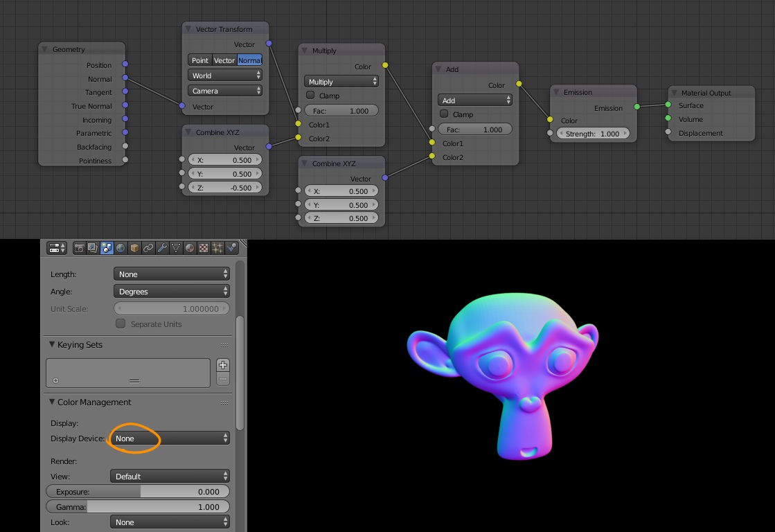Select the Render Layers properties icon
Viewport: 775px width, 532px height.
(x=93, y=247)
